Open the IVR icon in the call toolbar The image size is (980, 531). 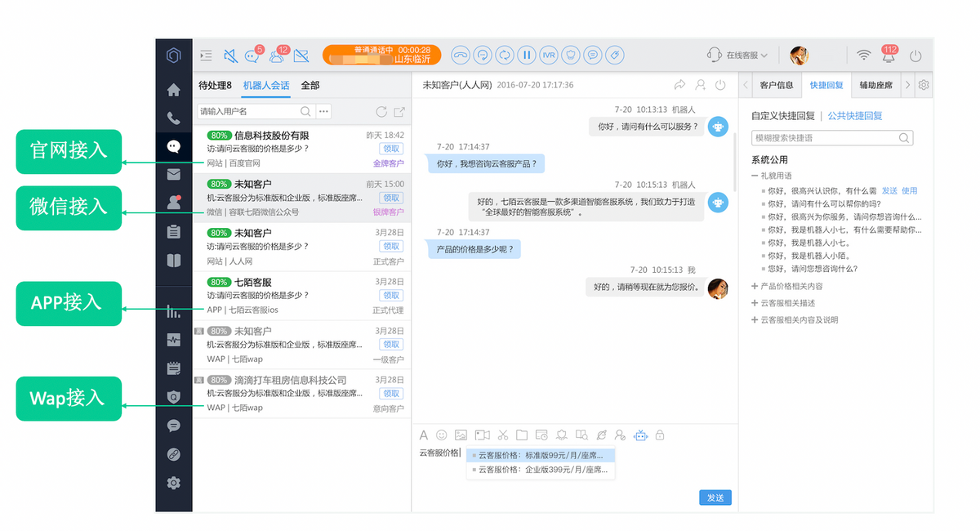click(x=548, y=55)
